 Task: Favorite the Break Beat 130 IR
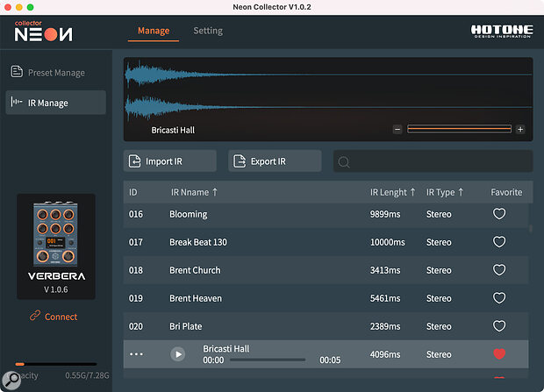(x=499, y=242)
